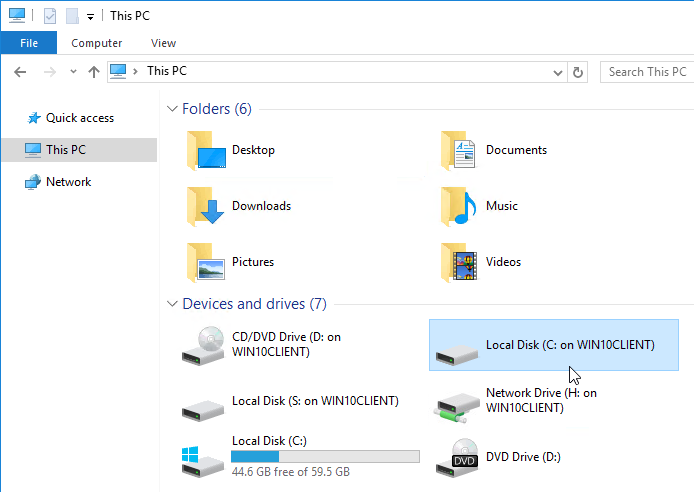The height and width of the screenshot is (492, 694).
Task: Click the Properties quick access toolbar icon
Action: [x=50, y=16]
